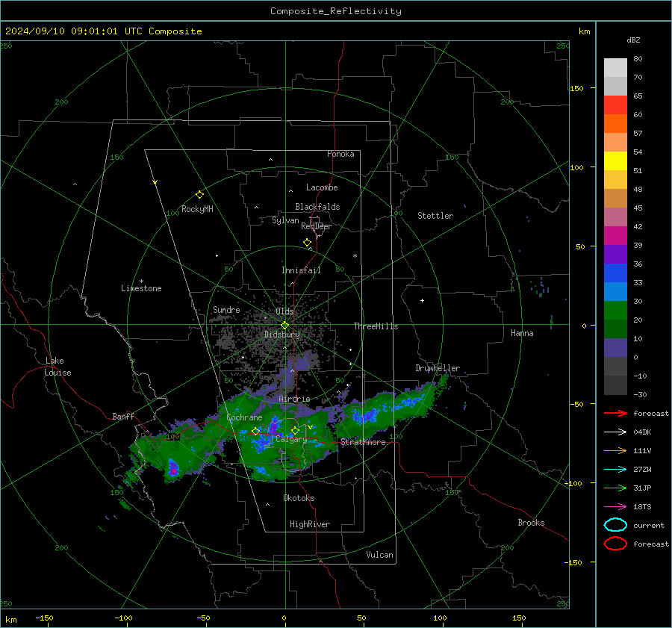Select the yellow diamond just right of the Calgary label
Screen dimensions: 672x628
[295, 430]
